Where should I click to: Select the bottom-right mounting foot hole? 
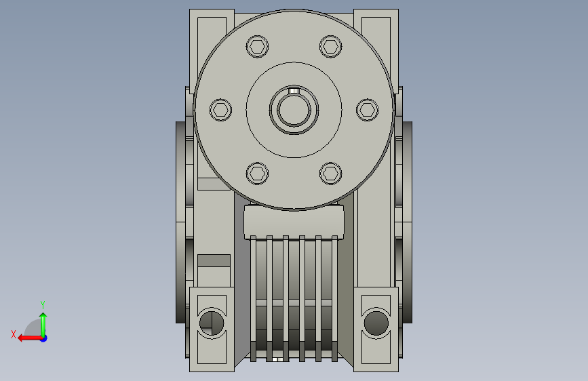pyautogui.click(x=376, y=323)
